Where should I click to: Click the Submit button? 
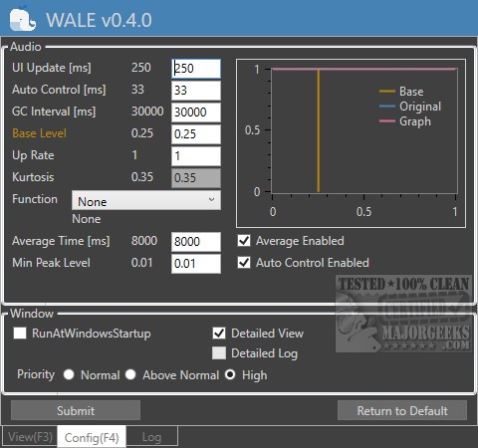(x=76, y=410)
